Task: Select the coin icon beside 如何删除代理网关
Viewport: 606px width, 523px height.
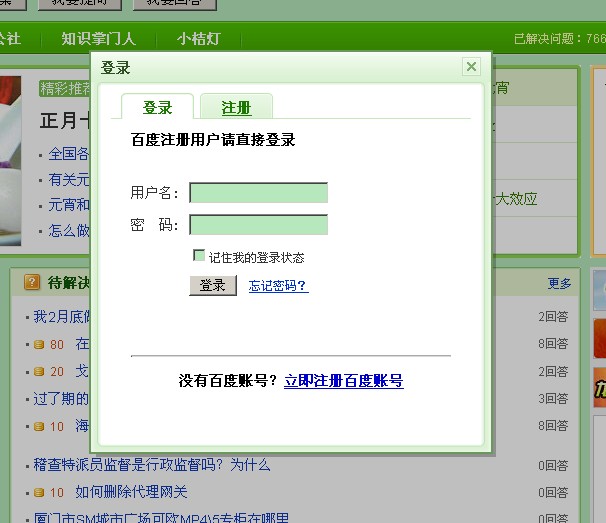Action: tap(39, 492)
